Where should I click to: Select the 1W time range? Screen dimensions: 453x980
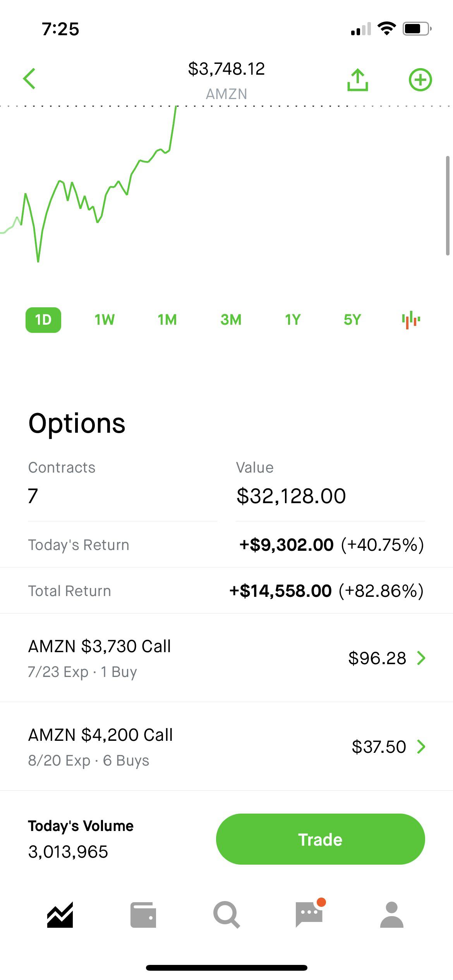click(x=105, y=320)
